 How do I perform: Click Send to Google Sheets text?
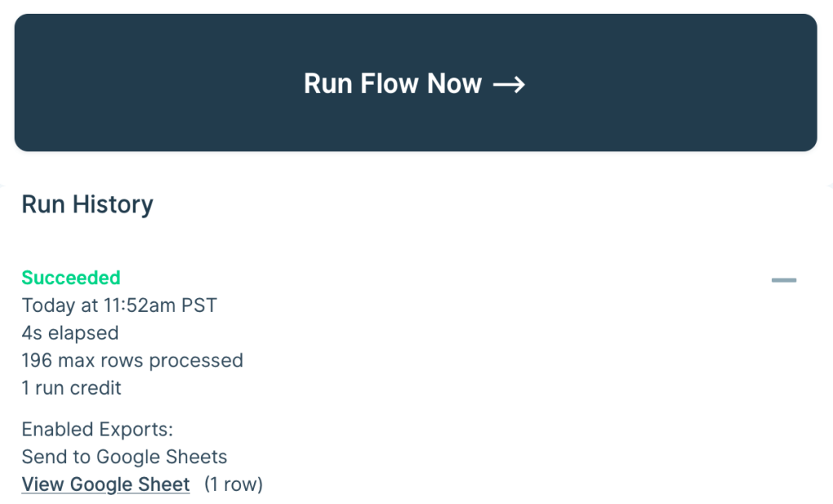124,457
